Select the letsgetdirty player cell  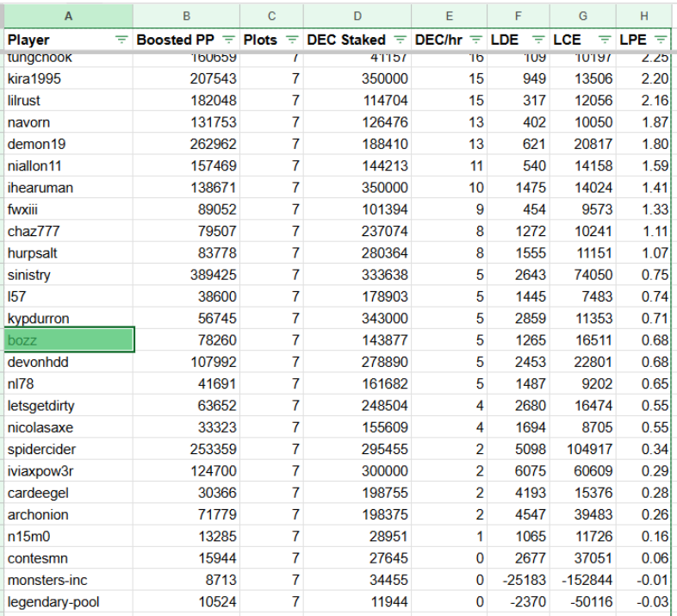click(x=68, y=406)
